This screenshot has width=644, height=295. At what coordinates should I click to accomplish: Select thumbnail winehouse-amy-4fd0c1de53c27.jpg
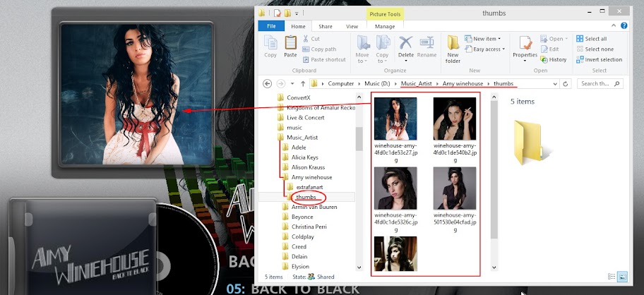click(395, 130)
